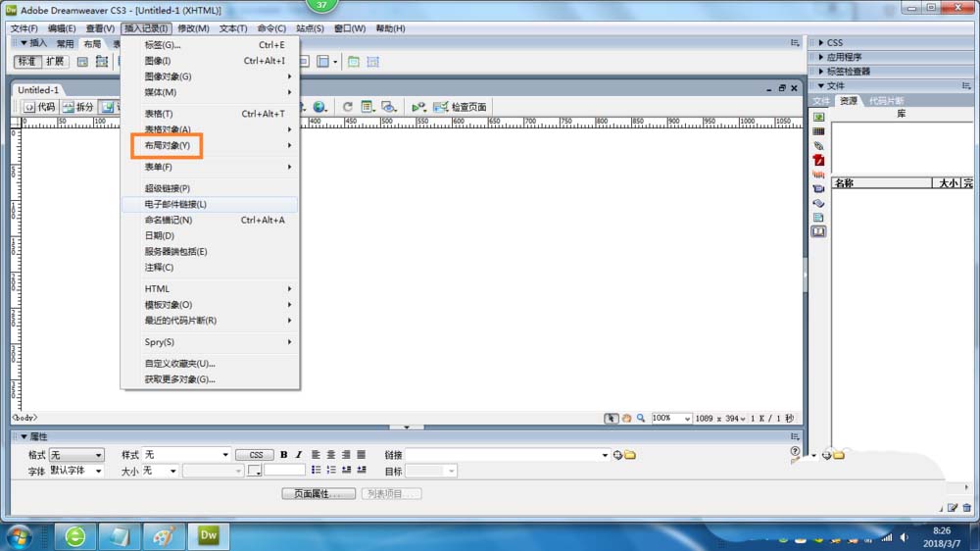Open the 字体 font dropdown

tap(76, 471)
